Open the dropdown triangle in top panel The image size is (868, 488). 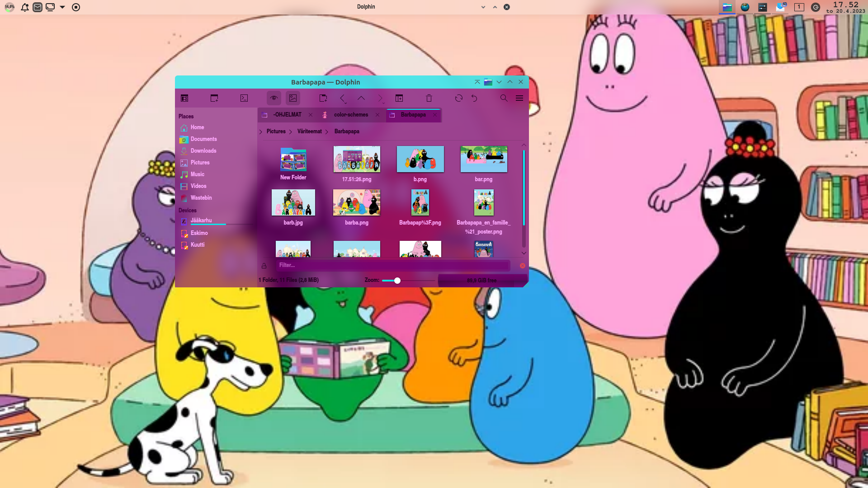click(62, 7)
